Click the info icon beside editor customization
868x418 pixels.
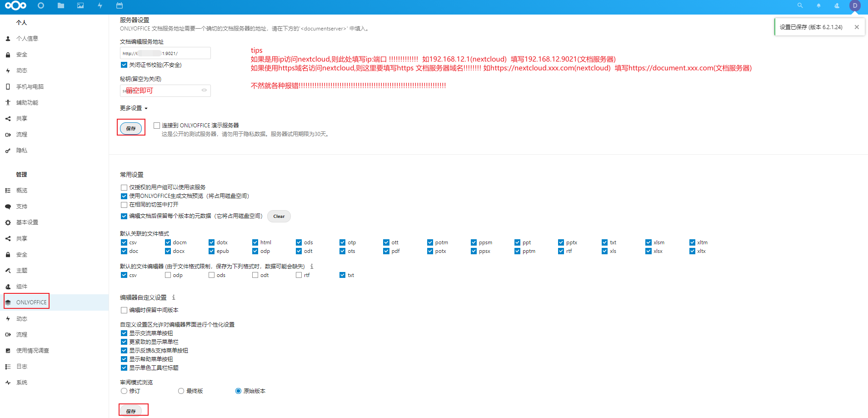click(174, 297)
